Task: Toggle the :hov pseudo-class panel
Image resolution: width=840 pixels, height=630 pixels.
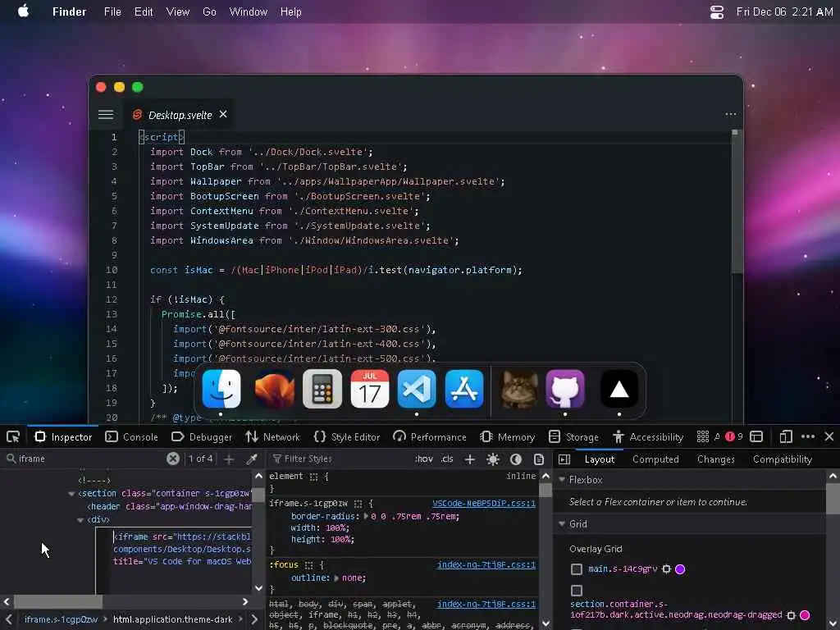Action: click(424, 459)
